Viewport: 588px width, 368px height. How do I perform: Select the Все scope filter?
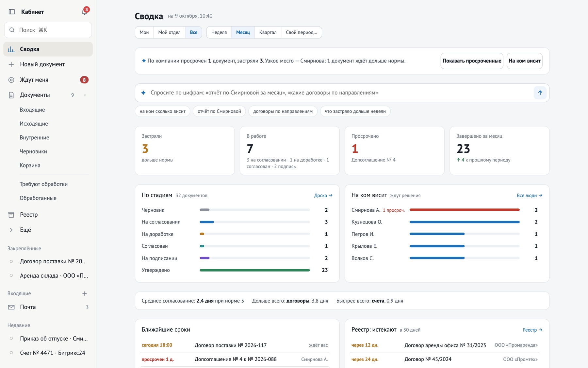193,32
